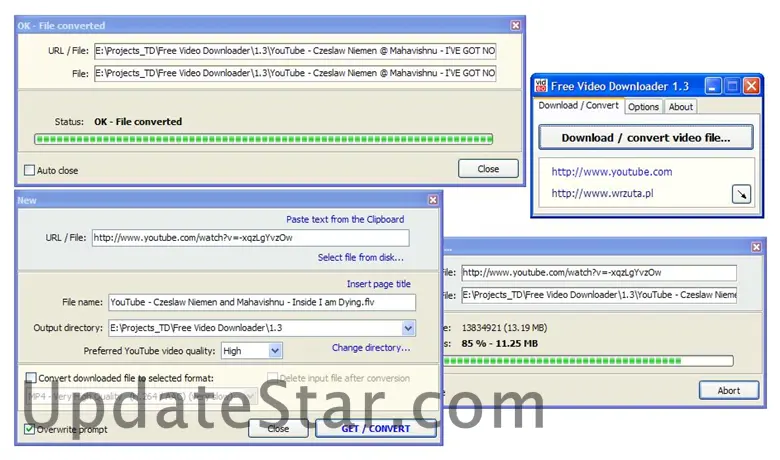780x460 pixels.
Task: Click the 85% download progress bar
Action: tap(587, 361)
